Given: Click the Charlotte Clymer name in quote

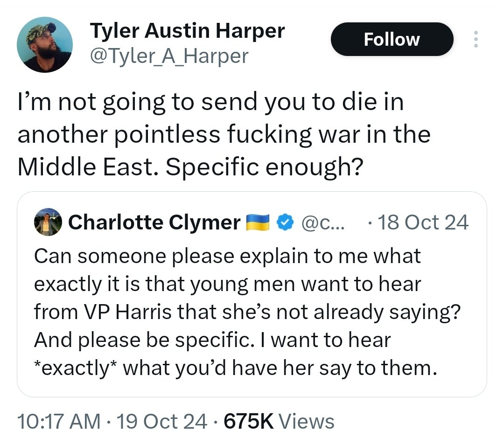Looking at the screenshot, I should click(154, 223).
